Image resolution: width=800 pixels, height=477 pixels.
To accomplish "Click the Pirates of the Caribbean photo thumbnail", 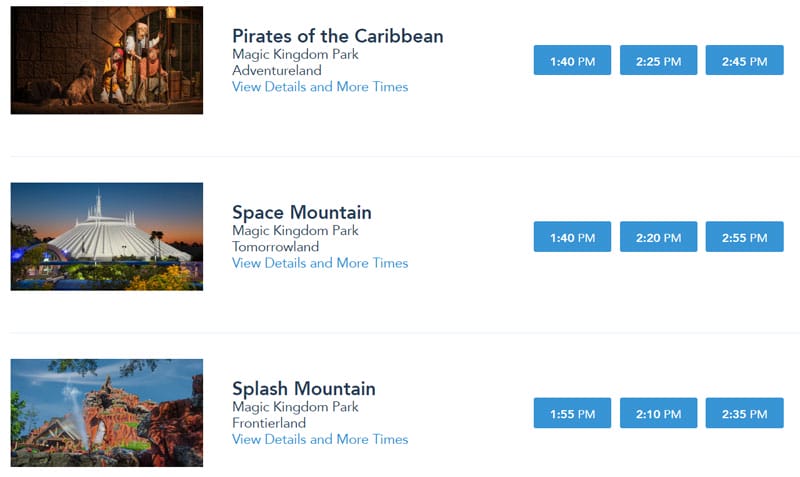I will (107, 60).
